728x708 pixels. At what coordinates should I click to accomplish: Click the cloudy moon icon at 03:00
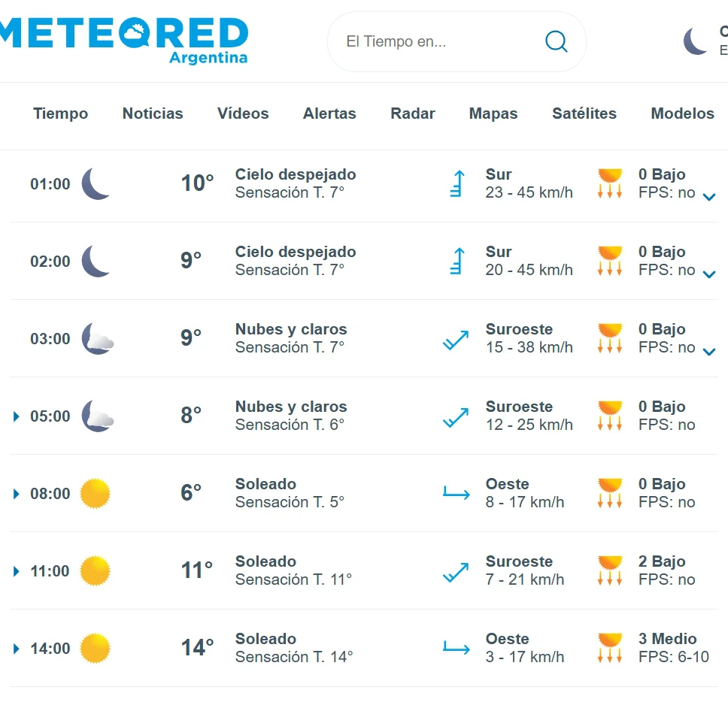(98, 339)
